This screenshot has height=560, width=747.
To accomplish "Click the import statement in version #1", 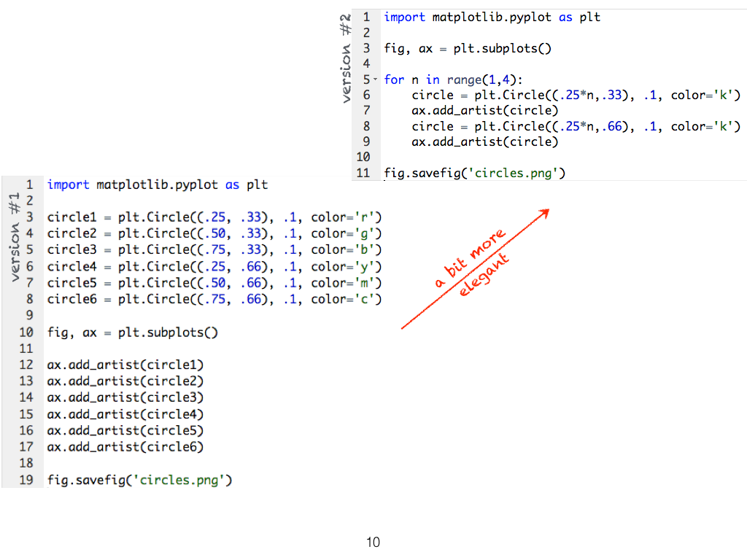I will point(158,185).
